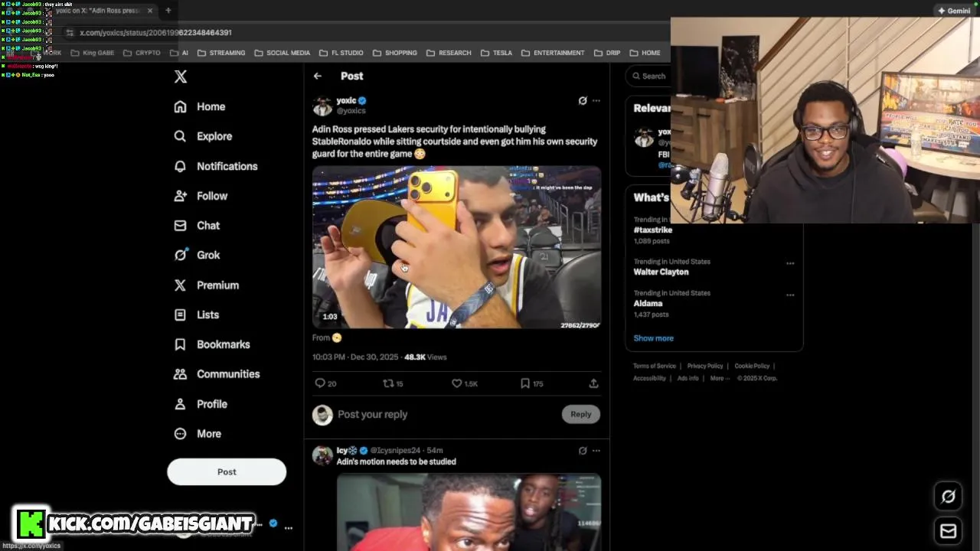Click the X logo in sidebar

(x=181, y=77)
